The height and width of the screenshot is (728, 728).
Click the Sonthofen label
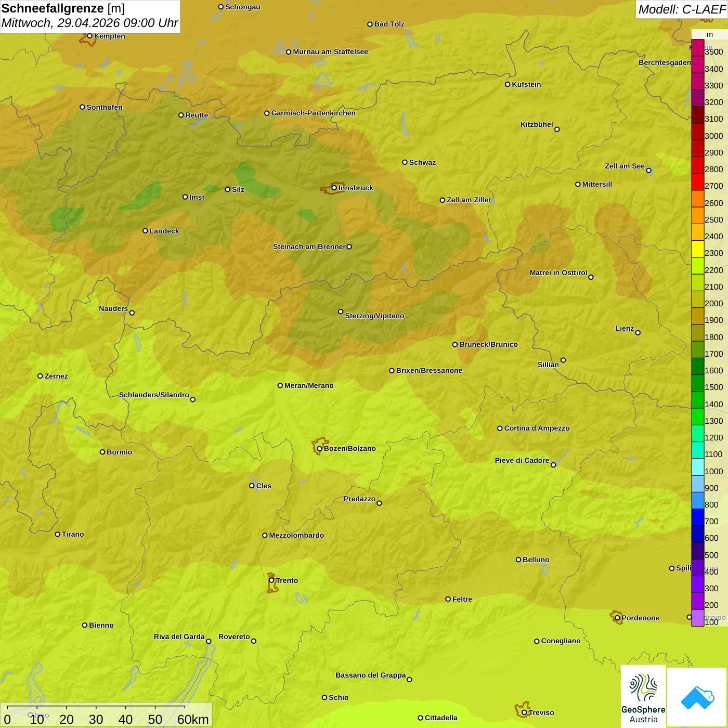(105, 107)
